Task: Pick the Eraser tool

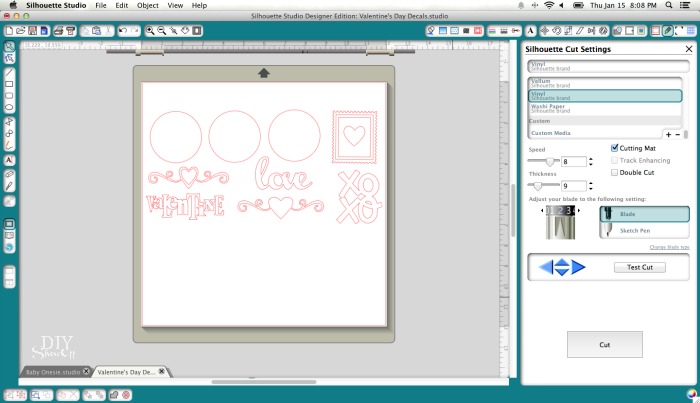Action: pos(9,173)
